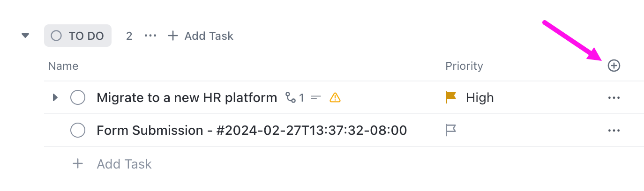Click the add column plus icon

(614, 66)
